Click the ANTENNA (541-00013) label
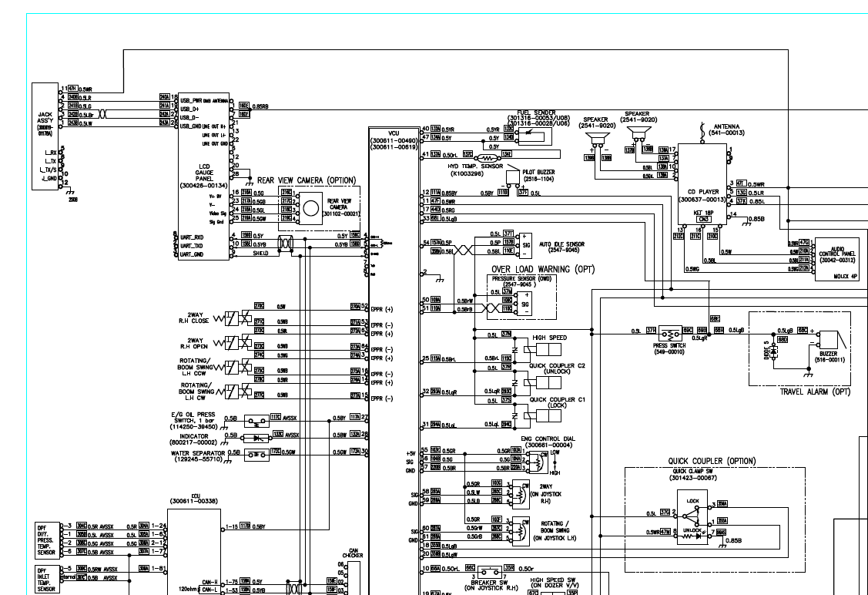Viewport: 868px width, 595px height. tap(726, 129)
